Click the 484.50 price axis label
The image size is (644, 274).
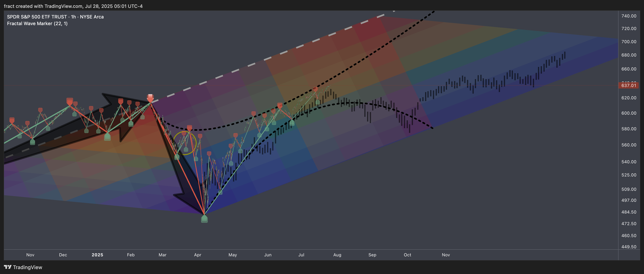coord(629,212)
